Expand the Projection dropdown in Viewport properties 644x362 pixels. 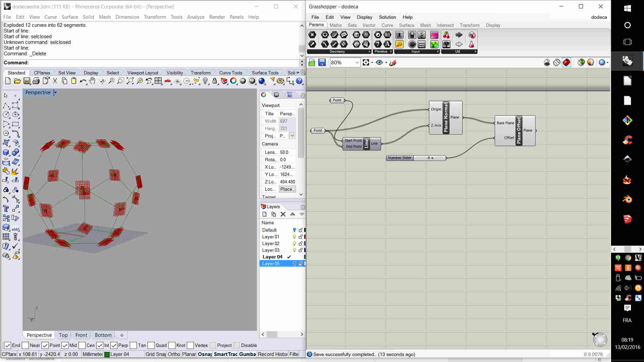[x=292, y=136]
